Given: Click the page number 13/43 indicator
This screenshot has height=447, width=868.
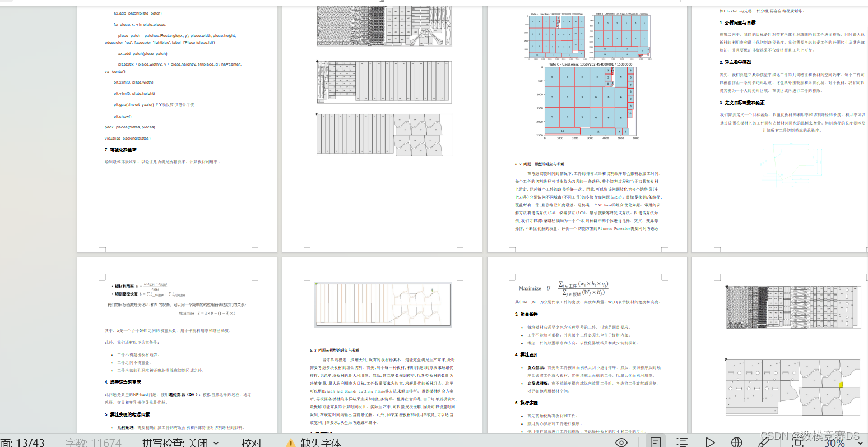Looking at the screenshot, I should [22, 443].
